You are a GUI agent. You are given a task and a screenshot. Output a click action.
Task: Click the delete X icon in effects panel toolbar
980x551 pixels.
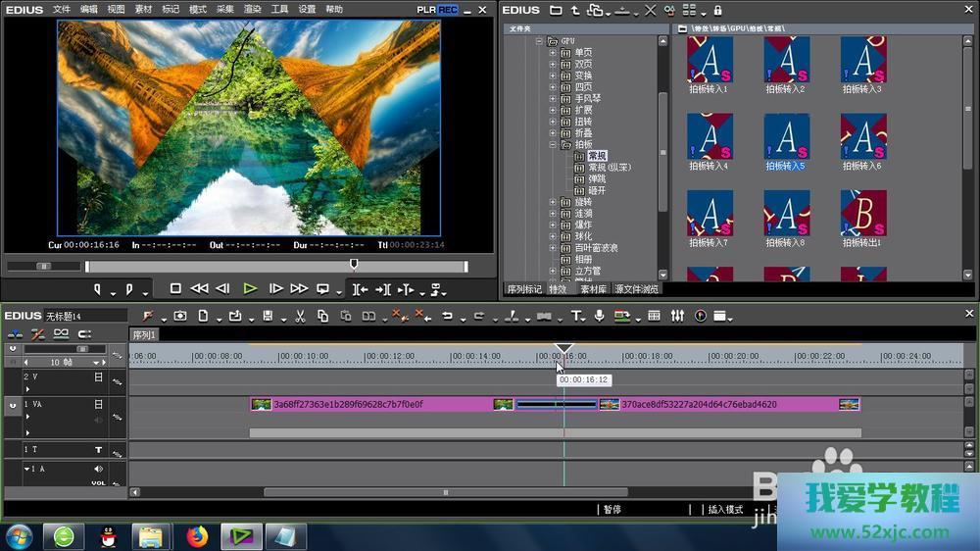[651, 11]
